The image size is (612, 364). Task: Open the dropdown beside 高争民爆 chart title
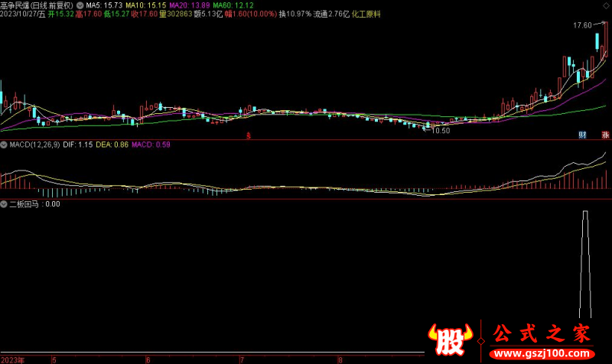pos(80,5)
